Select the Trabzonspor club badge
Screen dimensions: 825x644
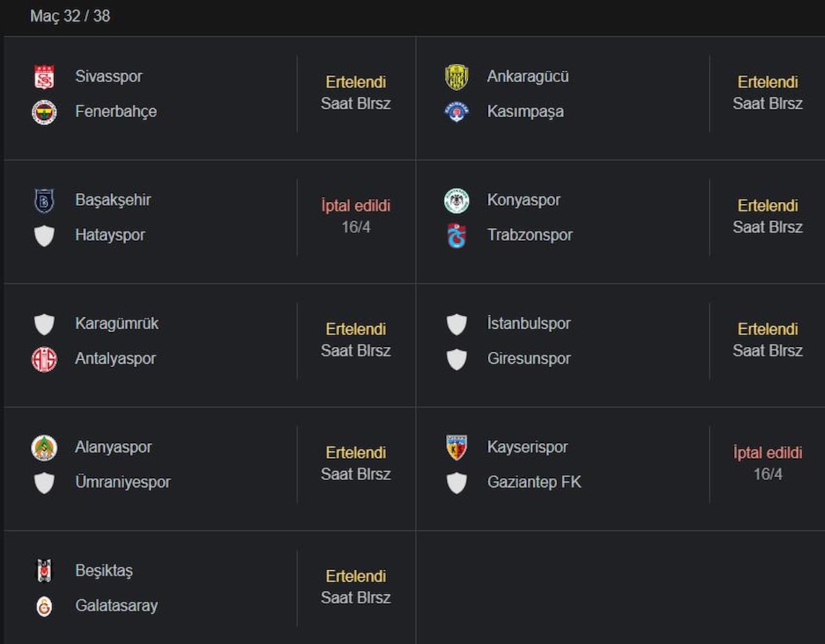point(456,236)
